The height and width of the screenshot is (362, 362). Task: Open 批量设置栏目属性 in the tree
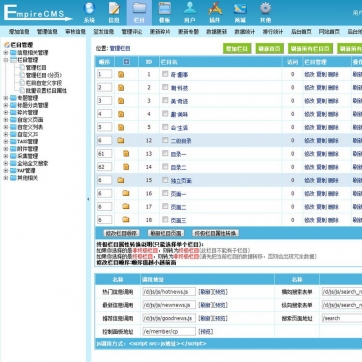[46, 90]
